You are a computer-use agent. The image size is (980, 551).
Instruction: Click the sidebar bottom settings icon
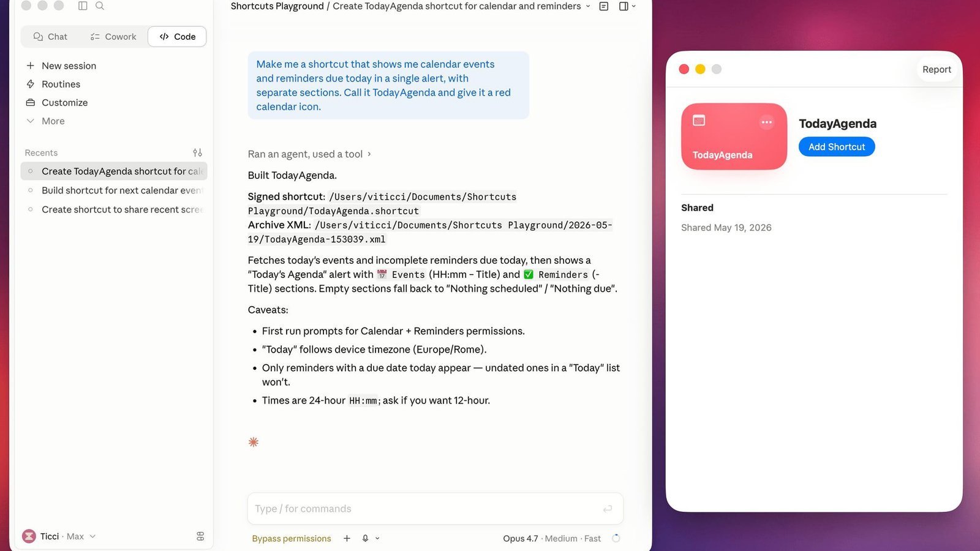200,536
